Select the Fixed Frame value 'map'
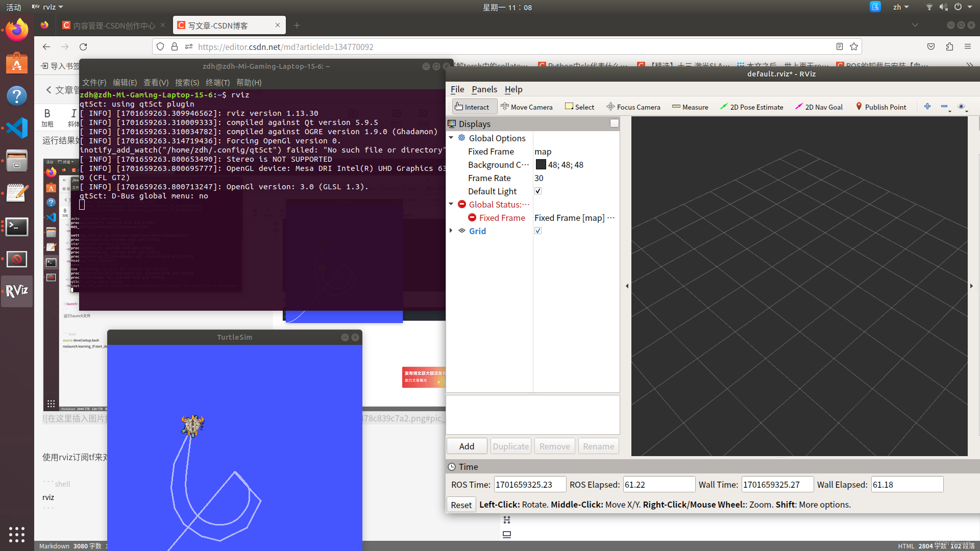Image resolution: width=980 pixels, height=551 pixels. (x=543, y=152)
